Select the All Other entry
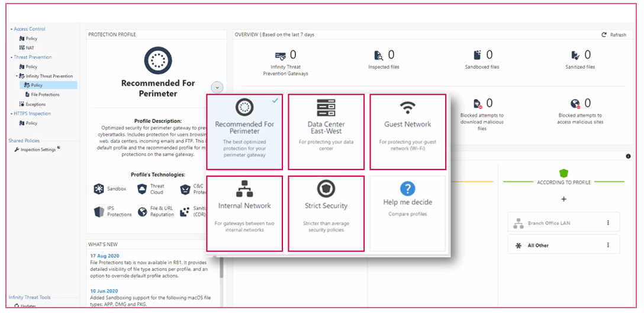 [563, 245]
